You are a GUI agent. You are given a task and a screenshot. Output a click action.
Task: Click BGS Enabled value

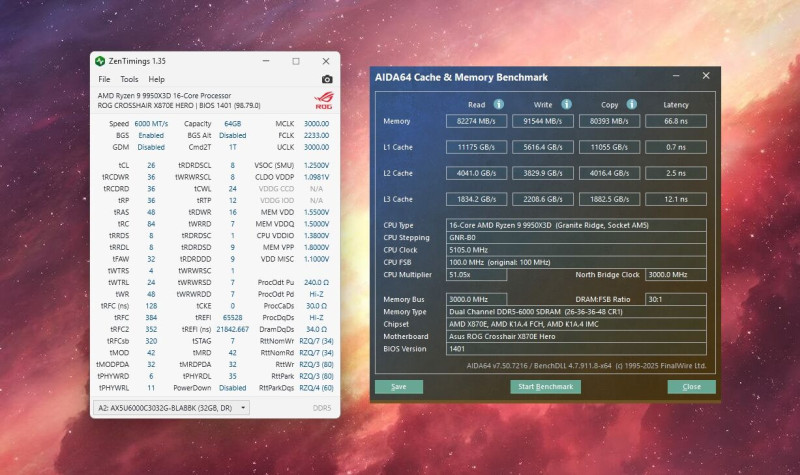click(151, 135)
